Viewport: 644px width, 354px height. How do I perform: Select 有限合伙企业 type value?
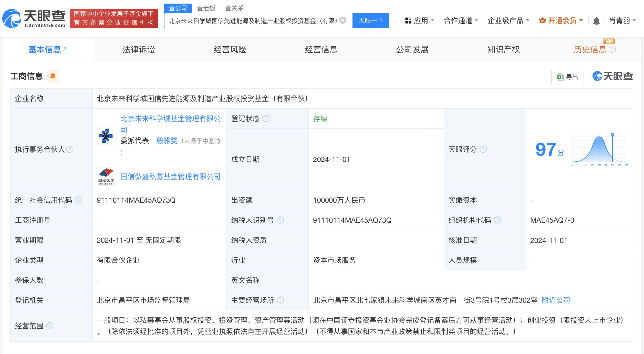click(x=118, y=260)
